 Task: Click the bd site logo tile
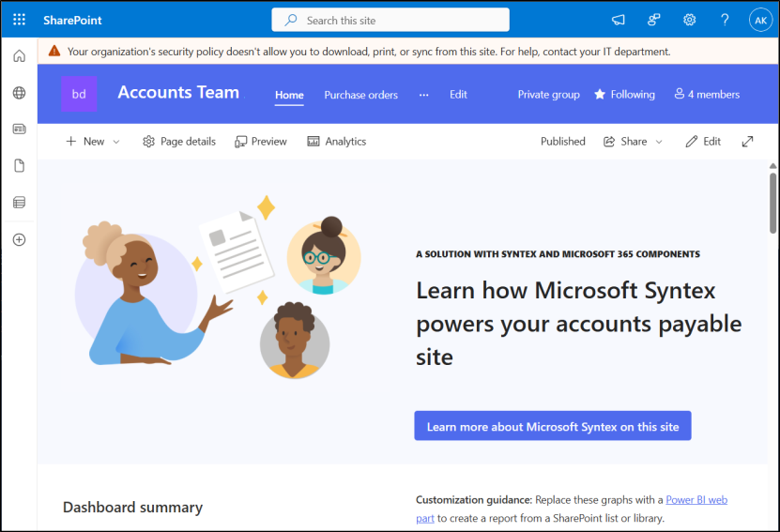click(79, 94)
